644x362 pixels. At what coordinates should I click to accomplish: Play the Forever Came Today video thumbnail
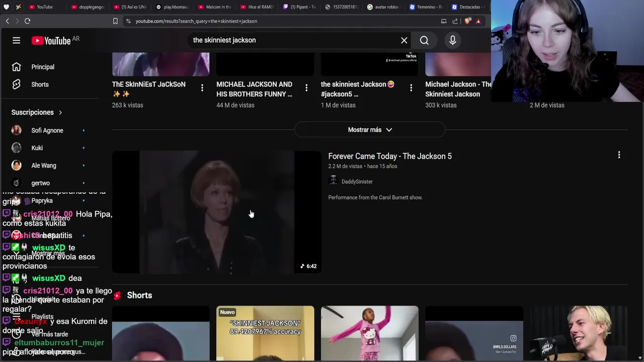click(216, 212)
